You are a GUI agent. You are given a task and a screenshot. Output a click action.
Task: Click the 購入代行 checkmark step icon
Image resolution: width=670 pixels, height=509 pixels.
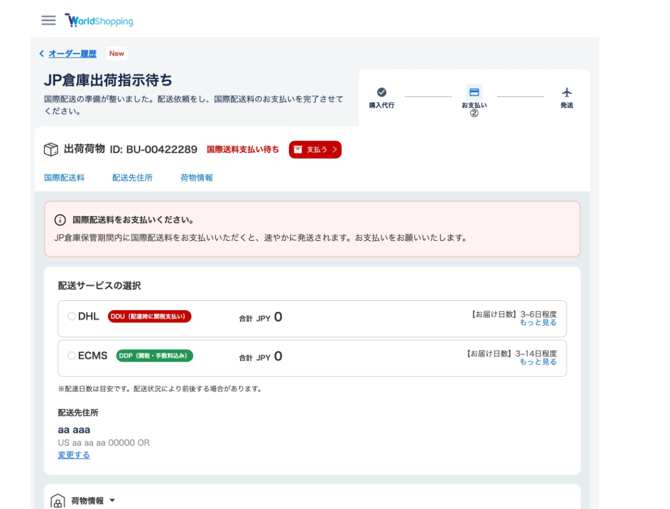382,92
